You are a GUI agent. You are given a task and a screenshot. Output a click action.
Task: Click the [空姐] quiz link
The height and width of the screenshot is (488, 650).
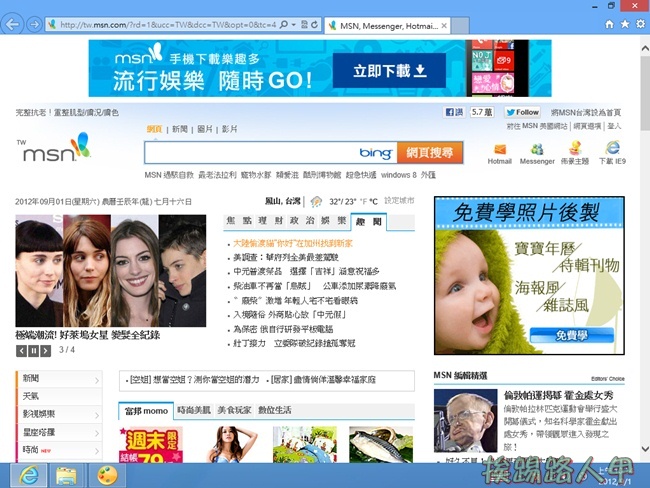coord(194,380)
